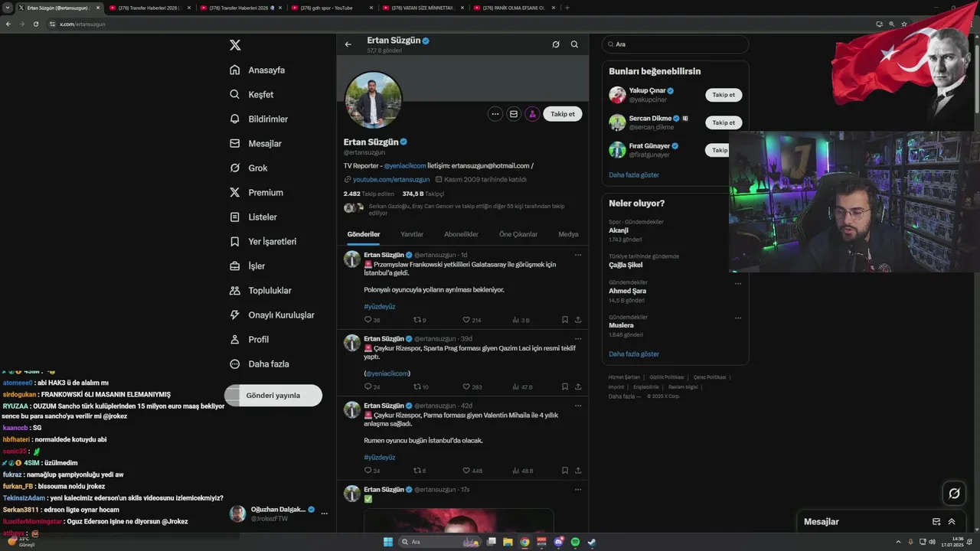Switch to the Öne Çıkanlar tab

coord(518,234)
